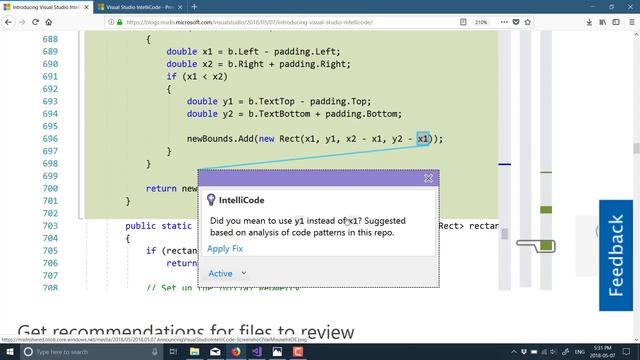Click Cortana microphone icon
The width and height of the screenshot is (640, 360).
click(155, 351)
